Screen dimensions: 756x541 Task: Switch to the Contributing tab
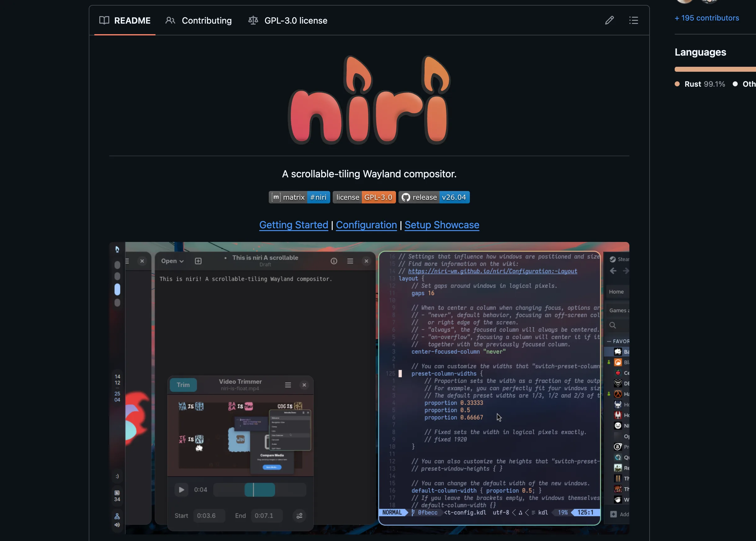pyautogui.click(x=198, y=21)
